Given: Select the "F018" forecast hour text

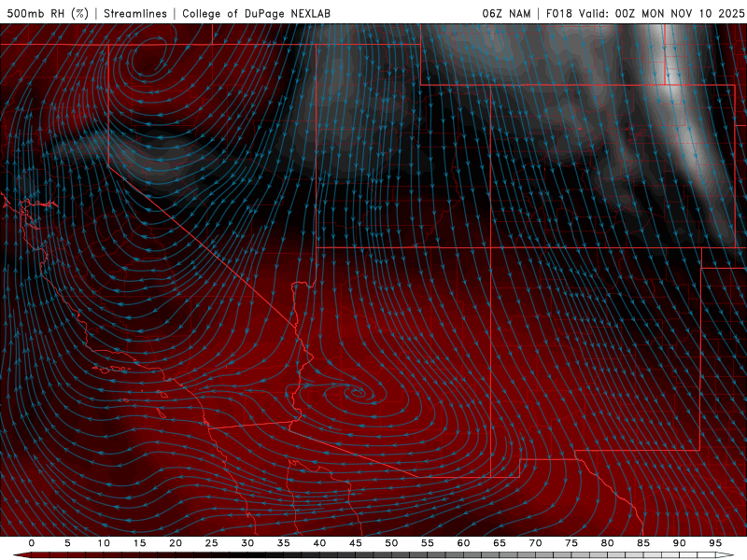Looking at the screenshot, I should click(x=558, y=13).
